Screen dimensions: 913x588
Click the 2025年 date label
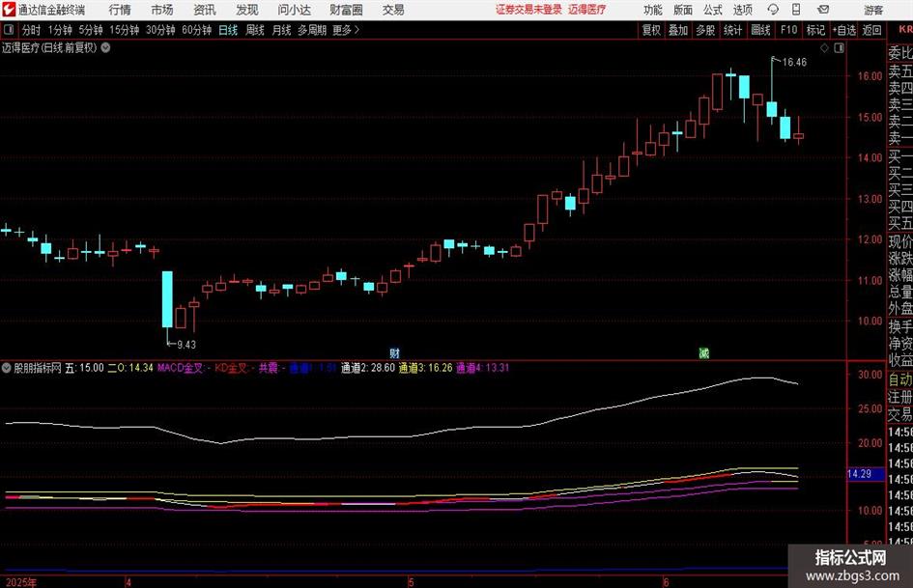pyautogui.click(x=21, y=582)
